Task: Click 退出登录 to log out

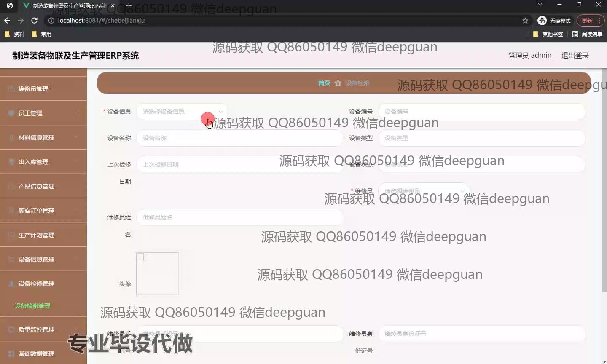Action: (x=575, y=55)
